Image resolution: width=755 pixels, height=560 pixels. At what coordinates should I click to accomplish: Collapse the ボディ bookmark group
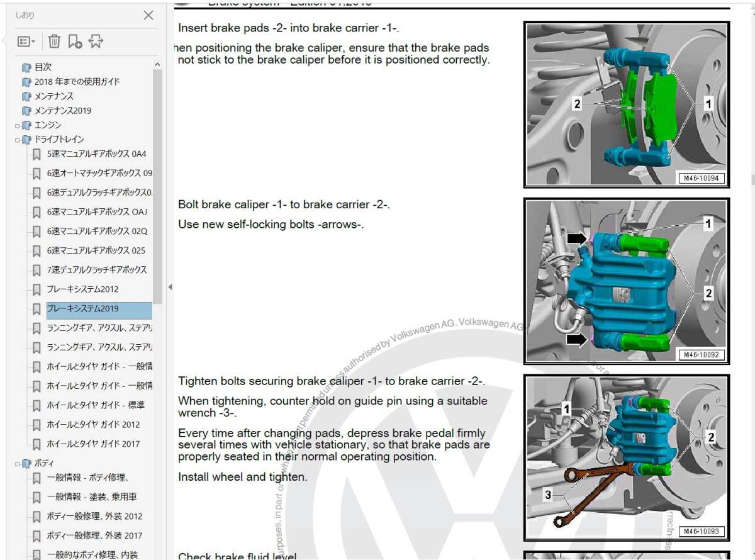coord(18,464)
